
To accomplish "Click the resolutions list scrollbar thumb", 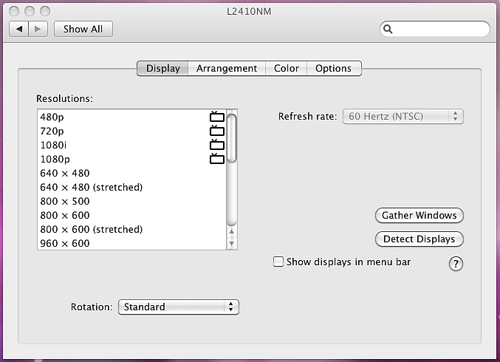I will tap(232, 138).
